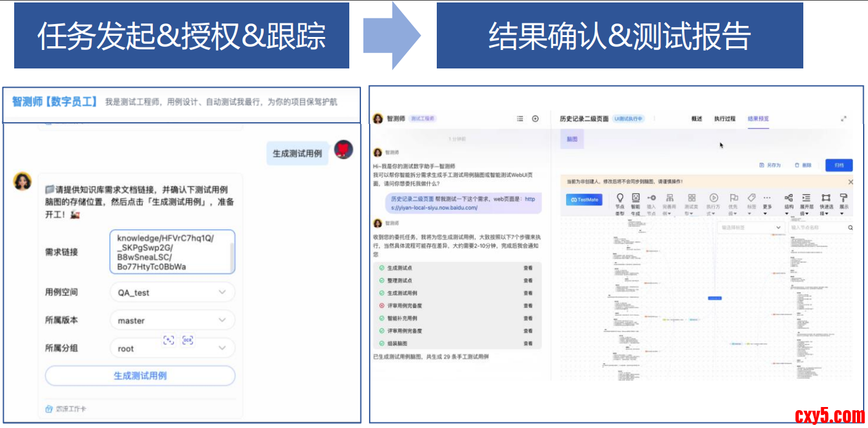868x428 pixels.
Task: Expand the 所属版本 master dropdown
Action: pos(172,321)
